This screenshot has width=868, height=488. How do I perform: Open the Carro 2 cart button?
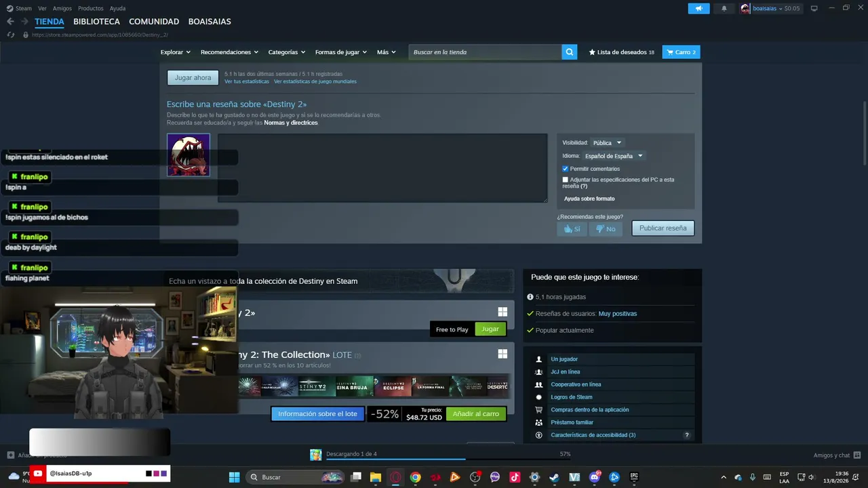pyautogui.click(x=681, y=52)
